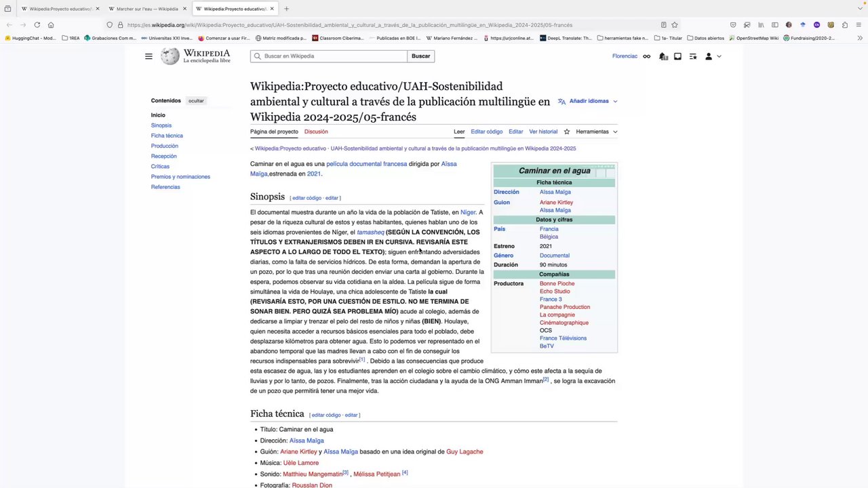Viewport: 868px width, 488px height.
Task: Open the Firefox application menu
Action: [859, 25]
